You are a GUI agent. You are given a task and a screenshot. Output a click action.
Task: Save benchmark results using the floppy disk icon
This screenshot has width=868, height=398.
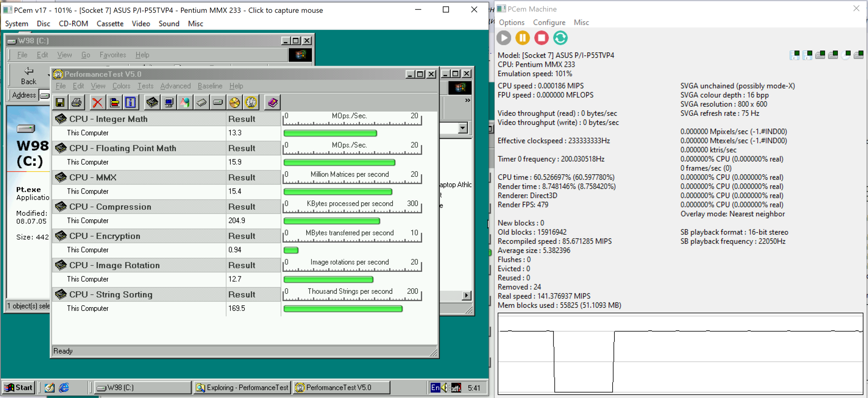[60, 102]
